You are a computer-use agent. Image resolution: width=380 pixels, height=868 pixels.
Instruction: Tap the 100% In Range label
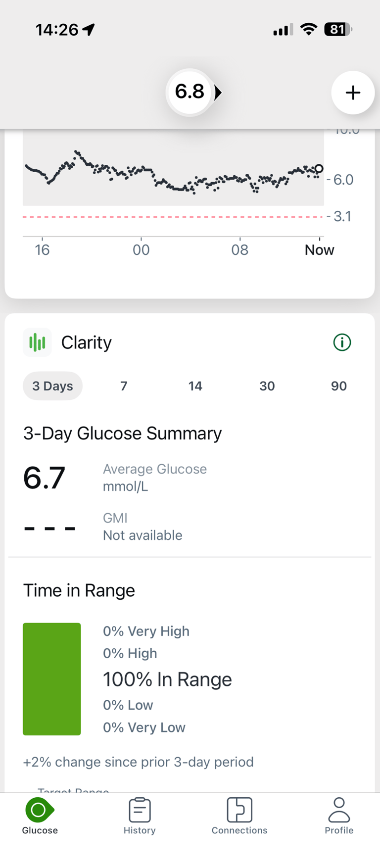coord(167,679)
